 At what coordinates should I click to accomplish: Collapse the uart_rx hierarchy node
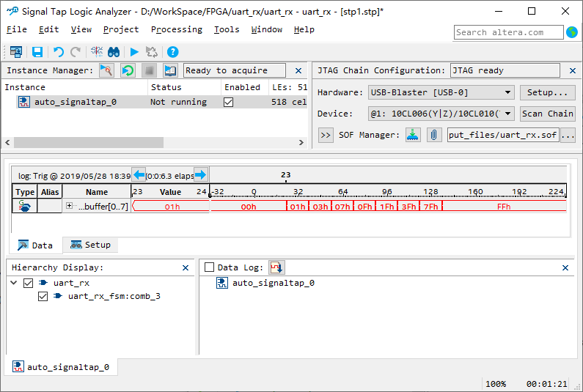[14, 283]
